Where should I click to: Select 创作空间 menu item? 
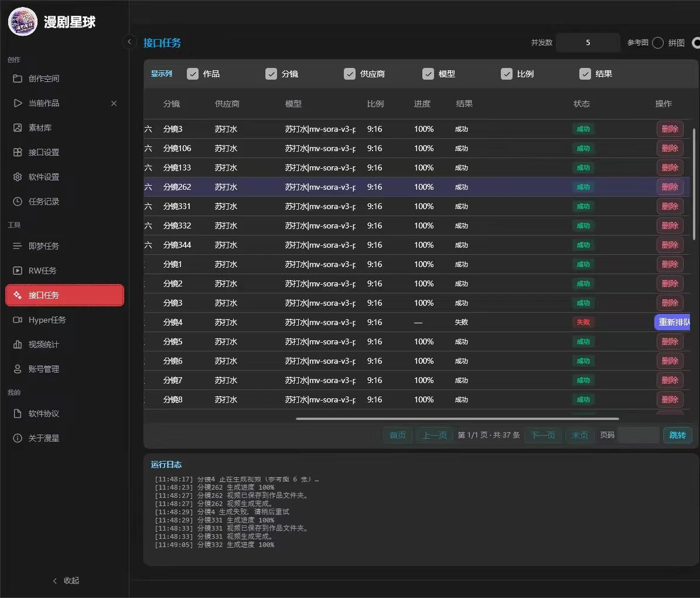(x=65, y=78)
